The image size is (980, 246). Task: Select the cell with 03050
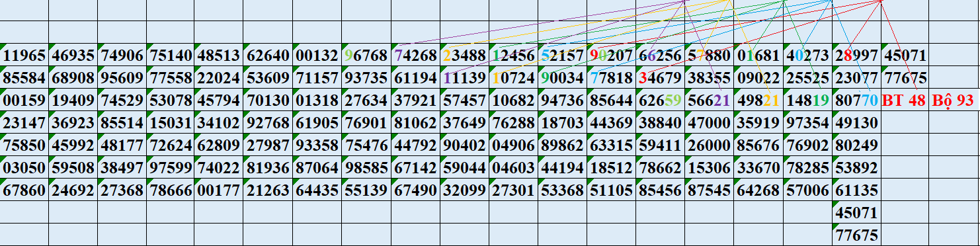(x=24, y=168)
